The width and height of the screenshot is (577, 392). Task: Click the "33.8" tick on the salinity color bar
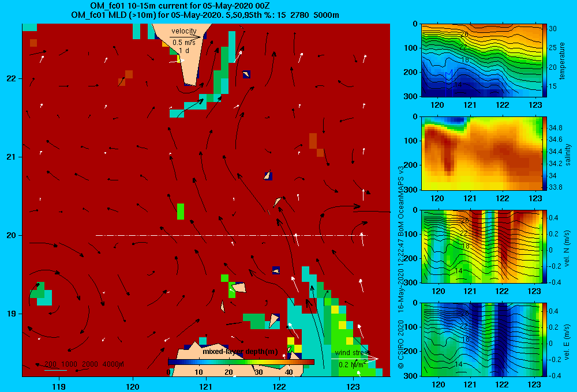coord(556,187)
